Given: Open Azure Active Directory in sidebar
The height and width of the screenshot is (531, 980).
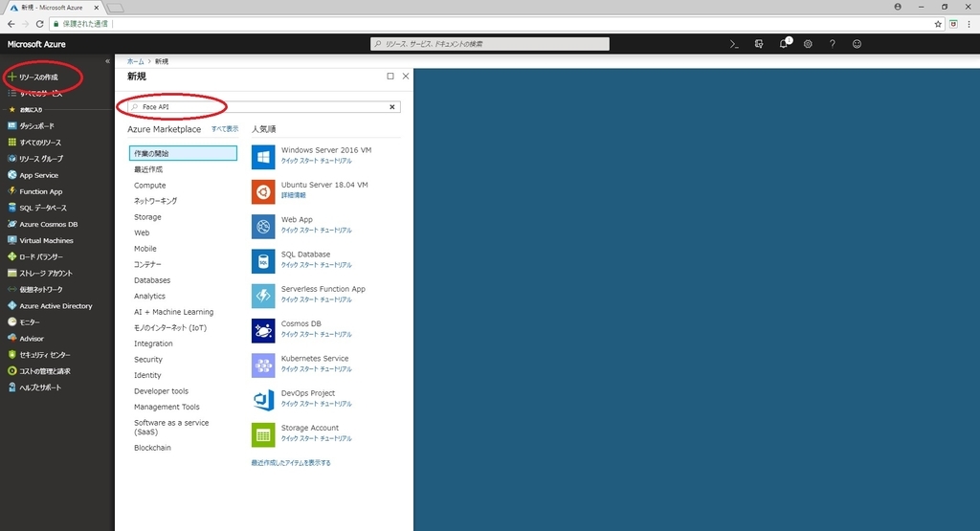Looking at the screenshot, I should point(56,305).
